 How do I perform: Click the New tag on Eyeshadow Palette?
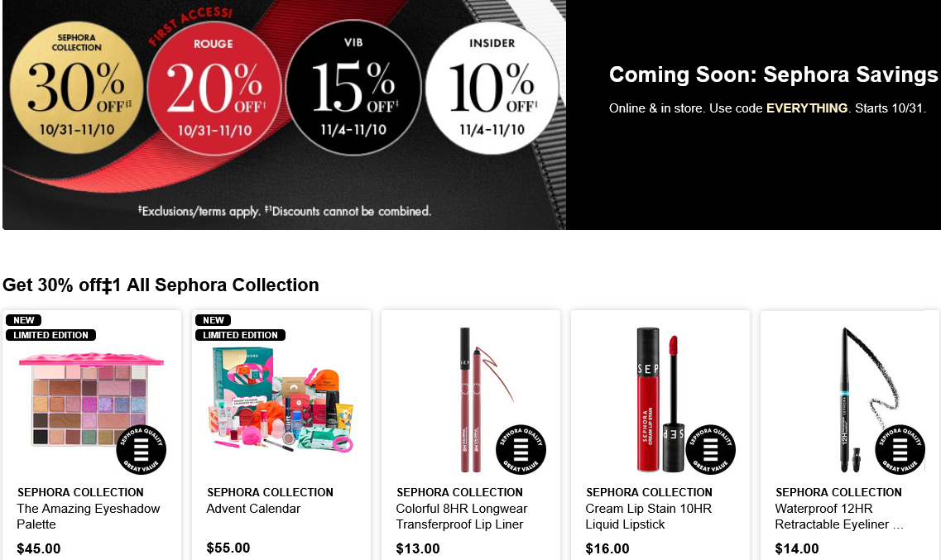pyautogui.click(x=24, y=320)
